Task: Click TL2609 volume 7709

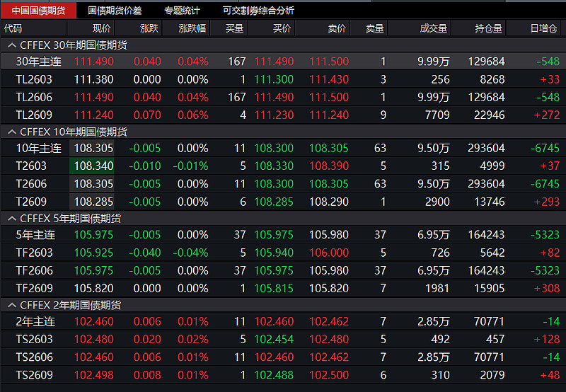Action: click(437, 115)
